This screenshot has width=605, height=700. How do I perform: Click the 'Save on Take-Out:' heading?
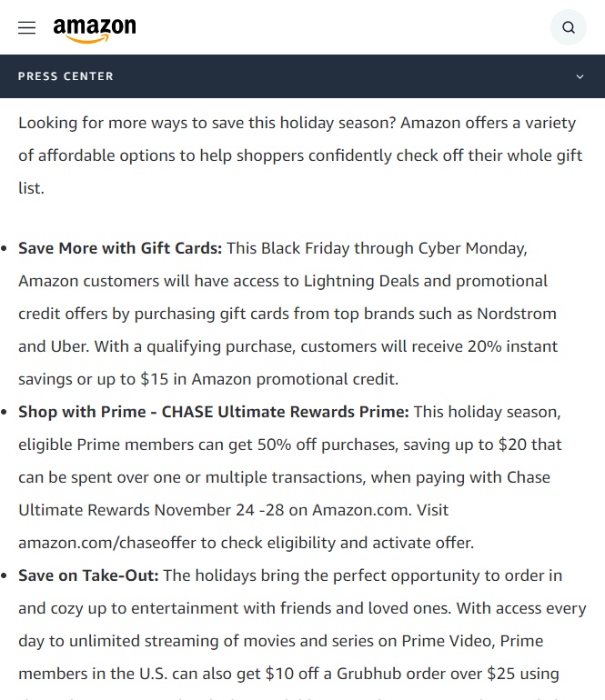click(x=89, y=575)
